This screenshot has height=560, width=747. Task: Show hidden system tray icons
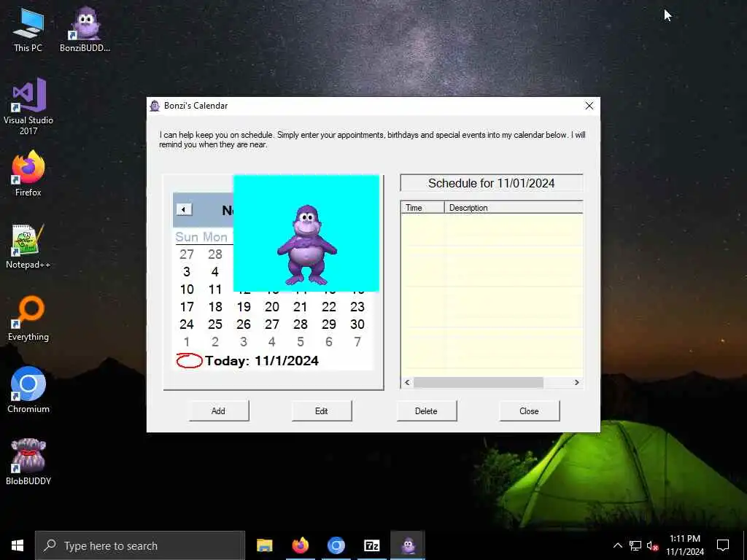coord(617,545)
